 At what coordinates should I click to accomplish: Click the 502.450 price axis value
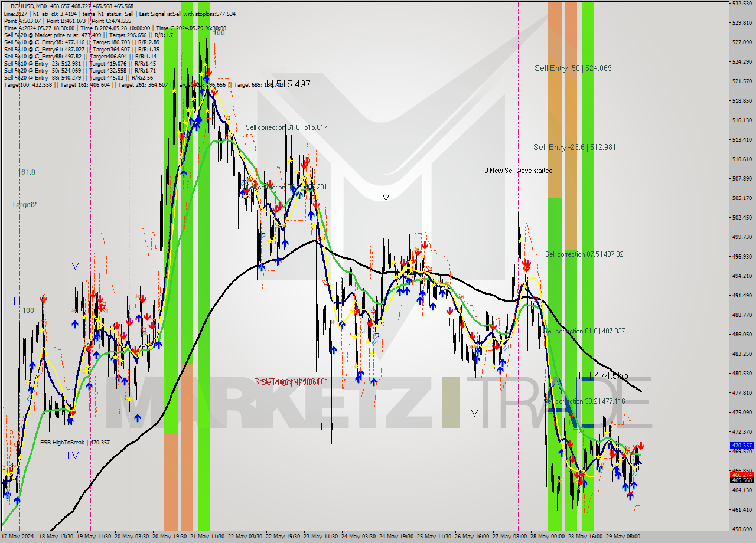pyautogui.click(x=741, y=218)
